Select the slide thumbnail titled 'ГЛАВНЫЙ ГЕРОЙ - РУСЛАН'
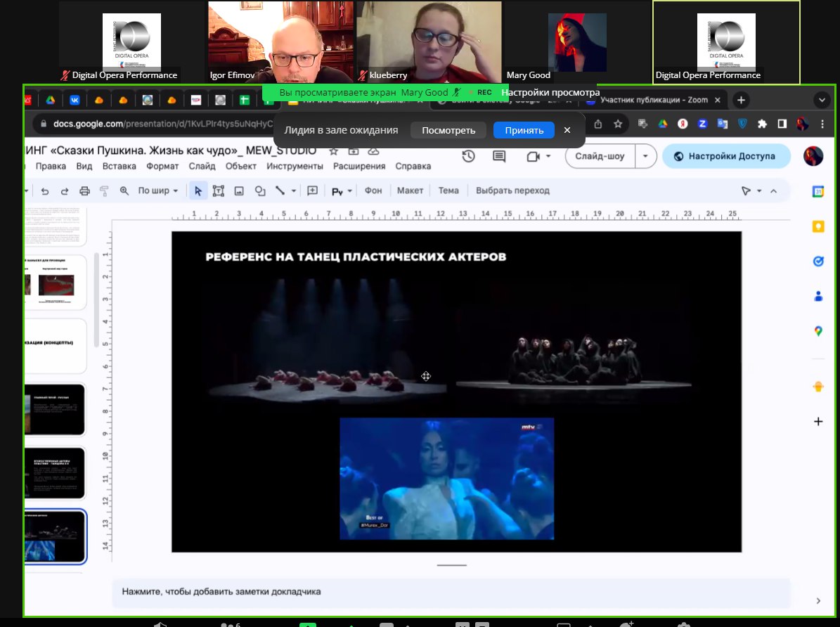Screen dimensions: 840x627 (x=55, y=410)
